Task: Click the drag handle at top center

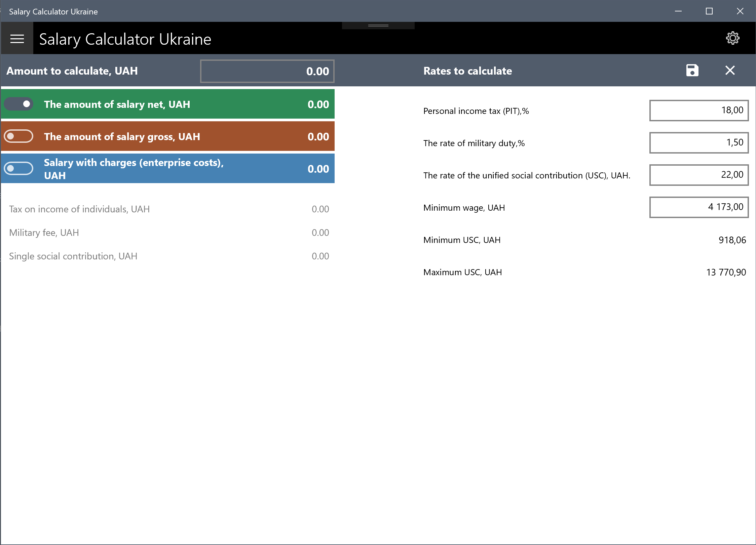Action: (x=378, y=26)
